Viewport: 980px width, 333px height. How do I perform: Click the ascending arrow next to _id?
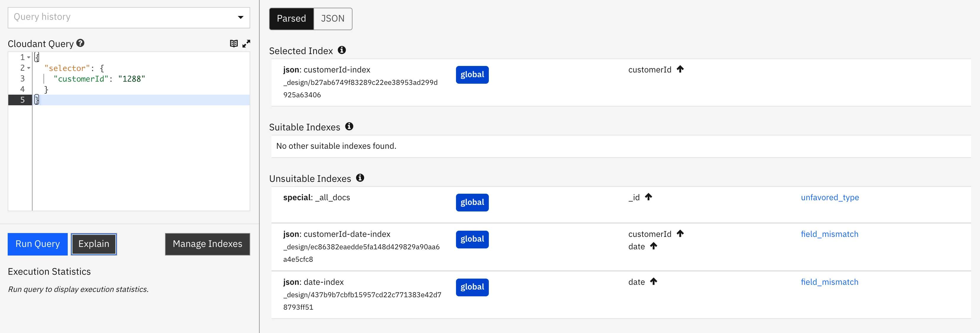point(649,197)
